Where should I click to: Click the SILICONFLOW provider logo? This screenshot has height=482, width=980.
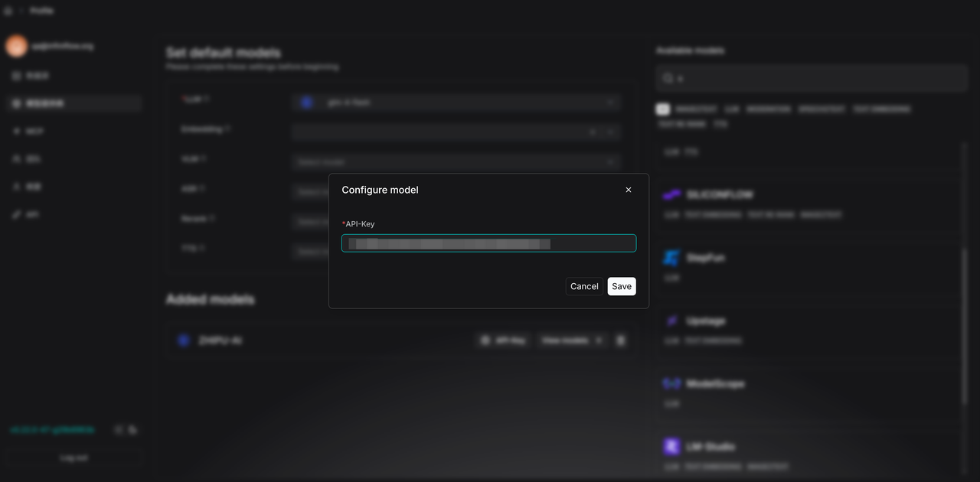(671, 195)
